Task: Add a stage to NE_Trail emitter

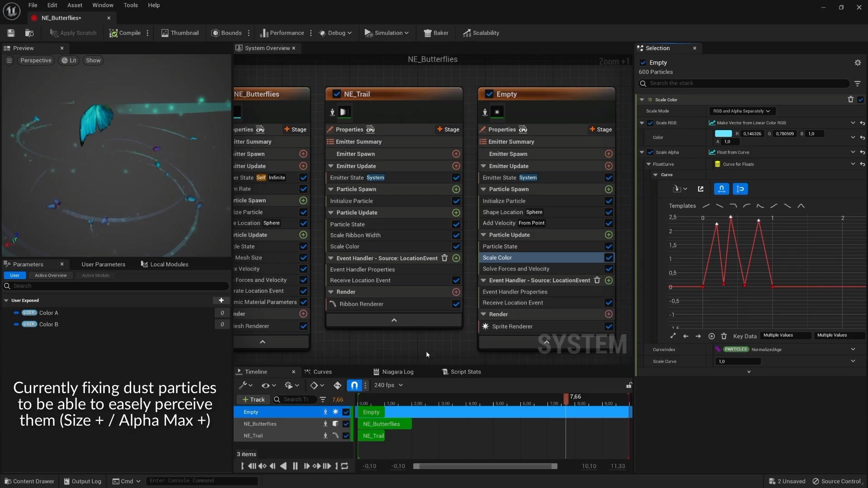Action: click(x=448, y=129)
